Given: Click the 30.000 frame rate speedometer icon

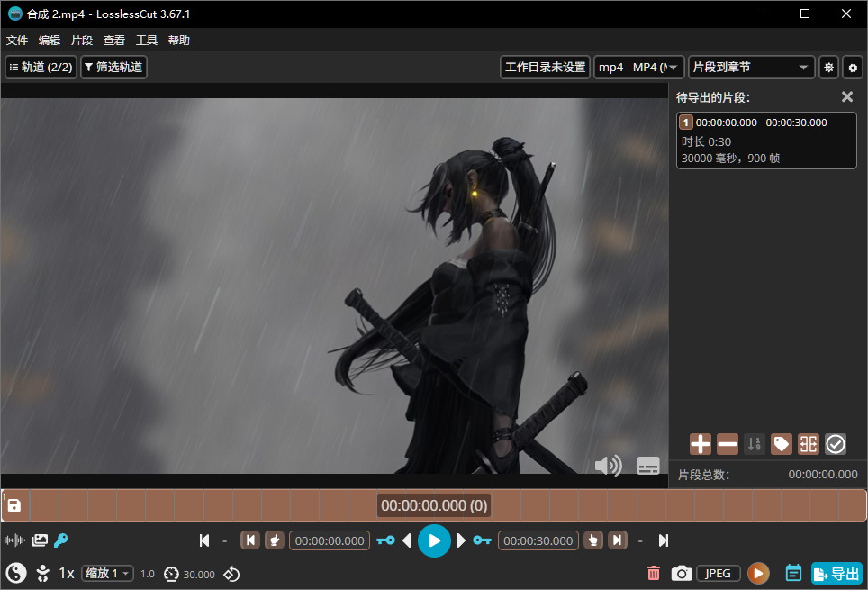Looking at the screenshot, I should 172,574.
